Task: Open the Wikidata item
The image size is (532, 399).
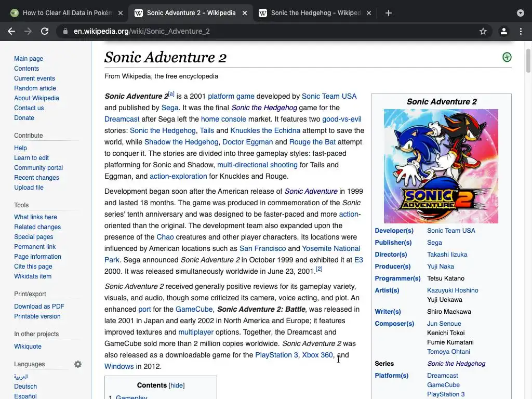Action: click(33, 276)
